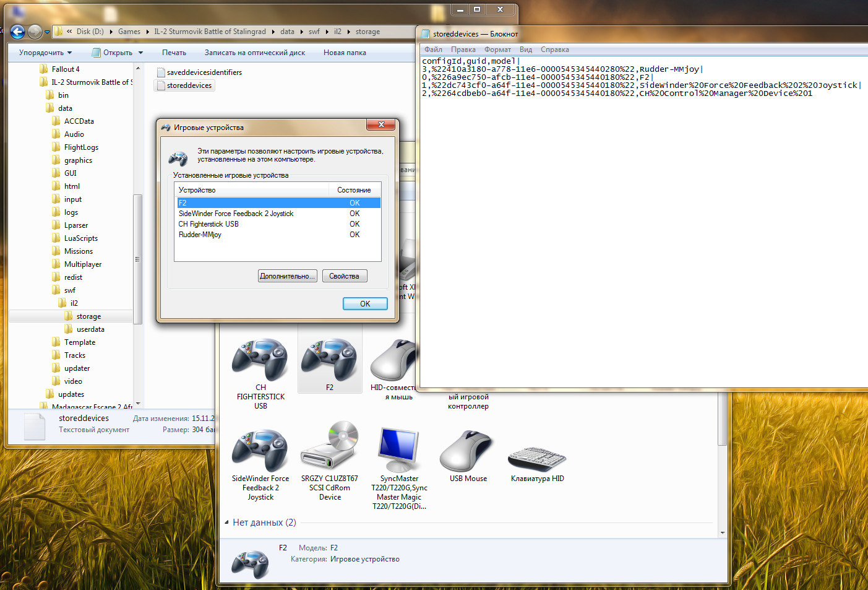Click Новая папка toolbar button
This screenshot has width=868, height=590.
click(x=345, y=53)
